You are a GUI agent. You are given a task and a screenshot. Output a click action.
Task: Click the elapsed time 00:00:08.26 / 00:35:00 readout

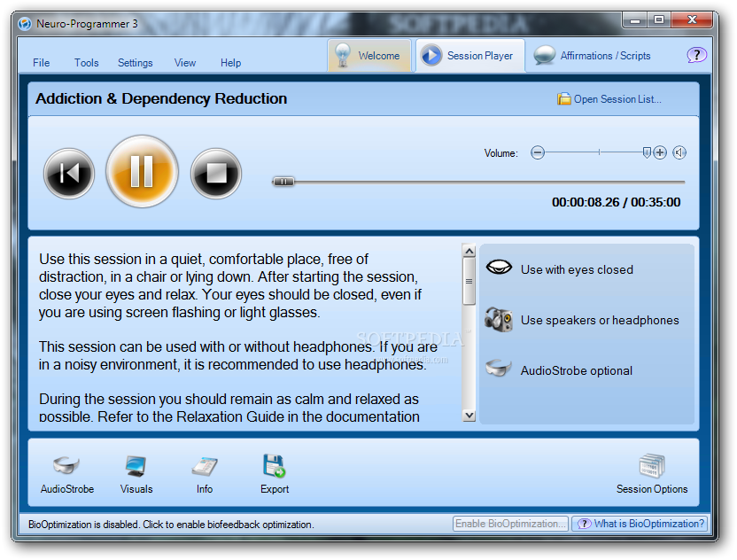click(x=616, y=202)
